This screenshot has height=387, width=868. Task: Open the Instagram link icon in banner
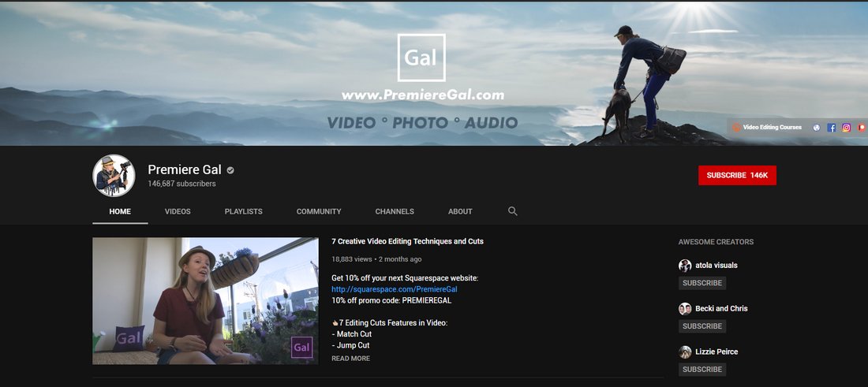[x=846, y=128]
